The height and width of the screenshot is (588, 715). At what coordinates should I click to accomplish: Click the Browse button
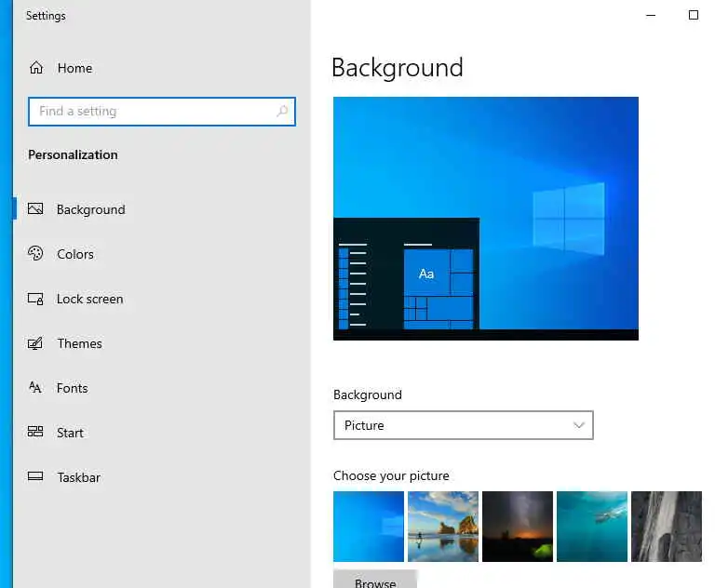coord(375,580)
